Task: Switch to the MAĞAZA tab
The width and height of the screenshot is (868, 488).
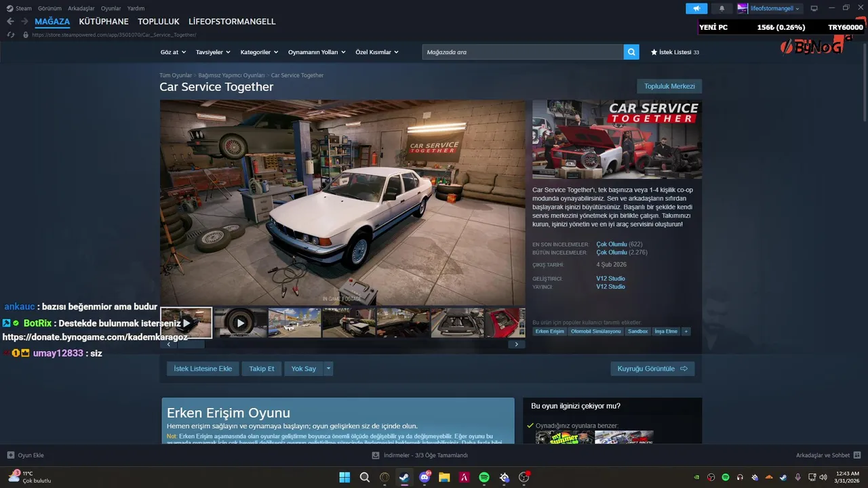Action: 52,22
